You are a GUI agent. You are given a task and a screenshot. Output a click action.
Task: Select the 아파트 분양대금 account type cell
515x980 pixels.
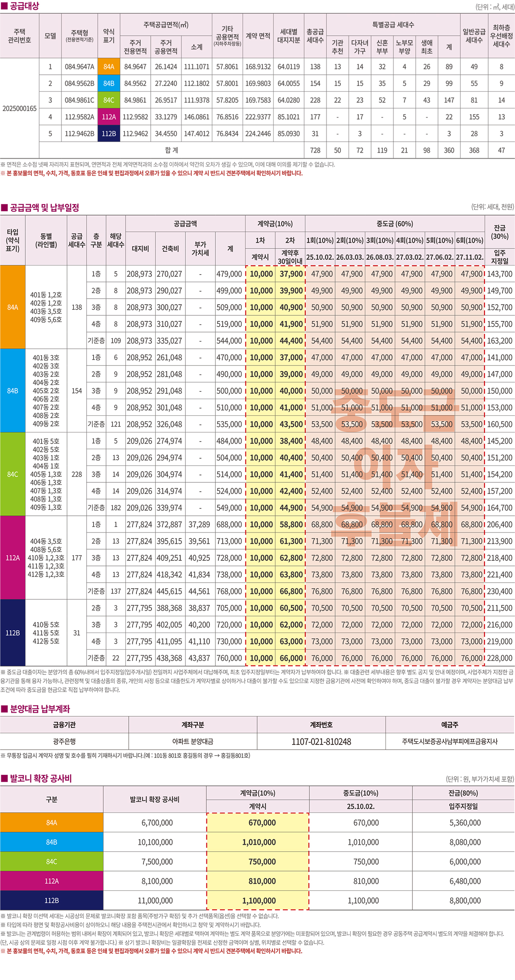(x=193, y=741)
